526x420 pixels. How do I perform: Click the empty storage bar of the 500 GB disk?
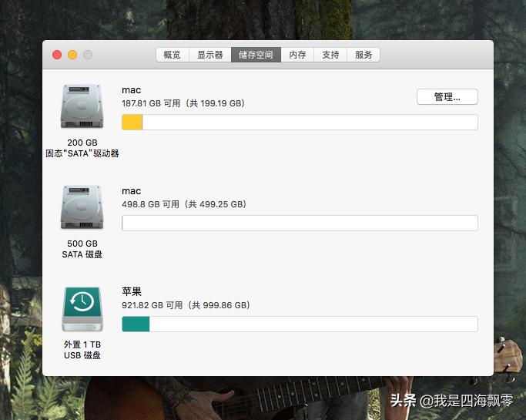tap(300, 223)
